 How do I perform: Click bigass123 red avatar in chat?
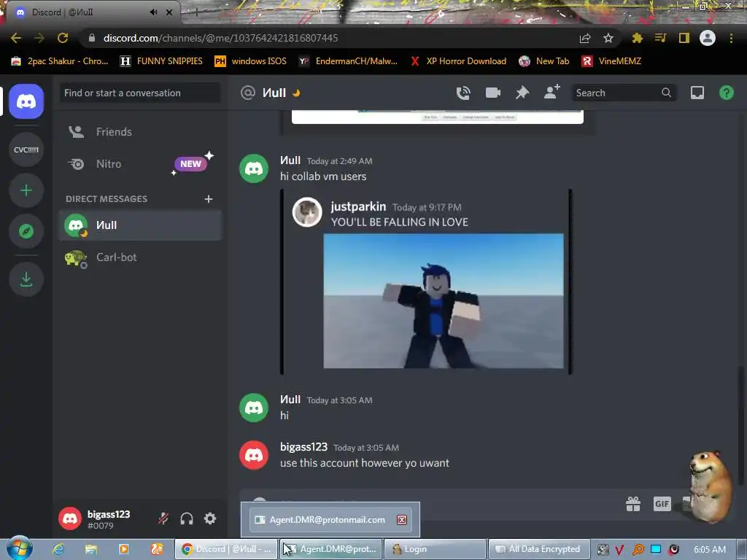pos(253,455)
